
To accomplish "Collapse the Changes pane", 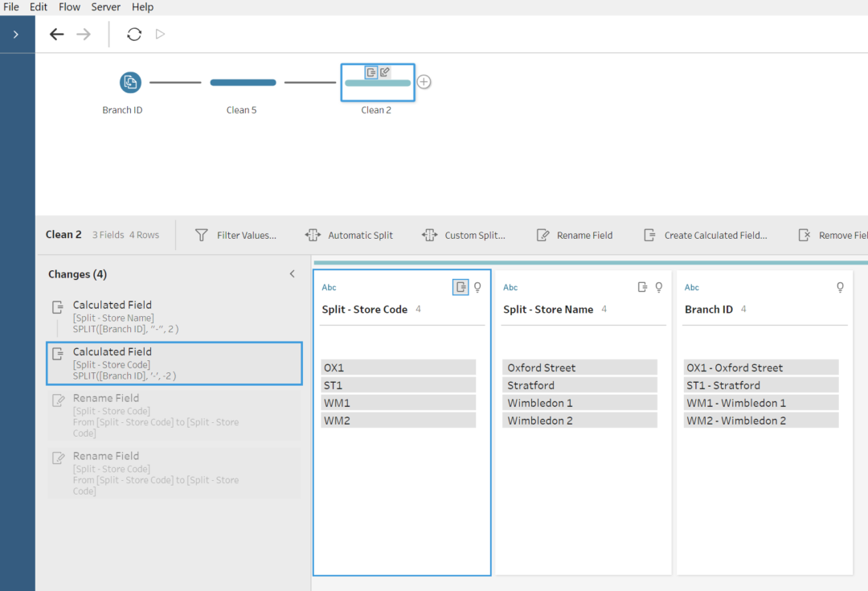I will coord(292,273).
